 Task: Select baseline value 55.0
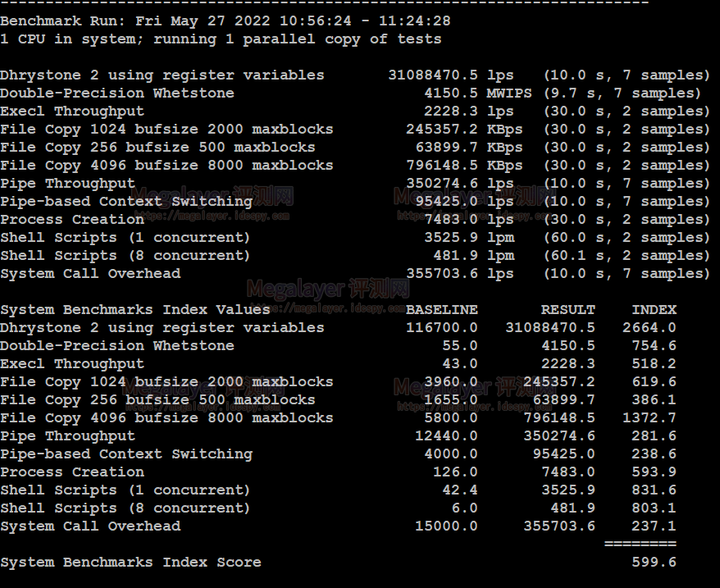(x=460, y=346)
